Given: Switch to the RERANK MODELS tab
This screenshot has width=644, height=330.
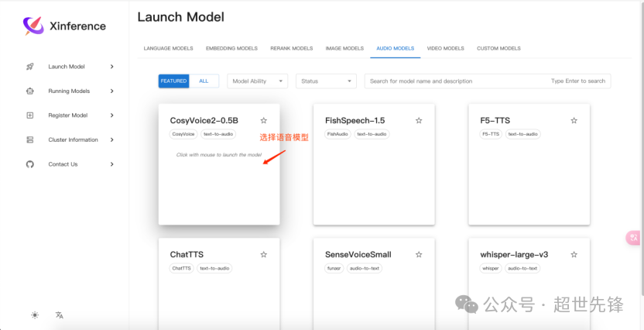Looking at the screenshot, I should point(292,48).
